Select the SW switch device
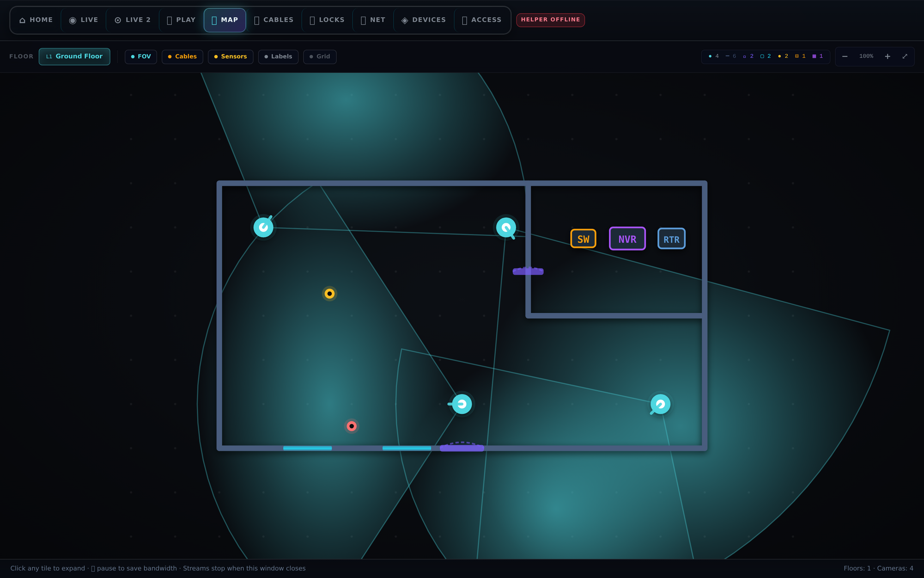The width and height of the screenshot is (924, 578). [583, 239]
